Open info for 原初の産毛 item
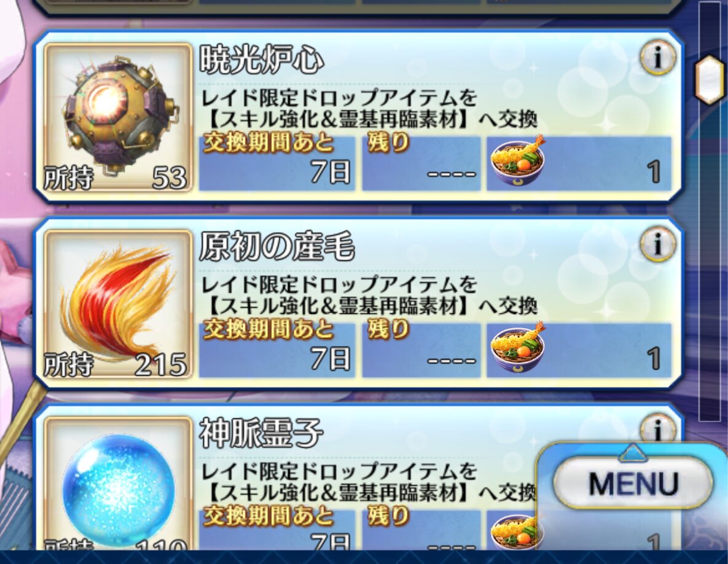This screenshot has width=728, height=564. 657,244
